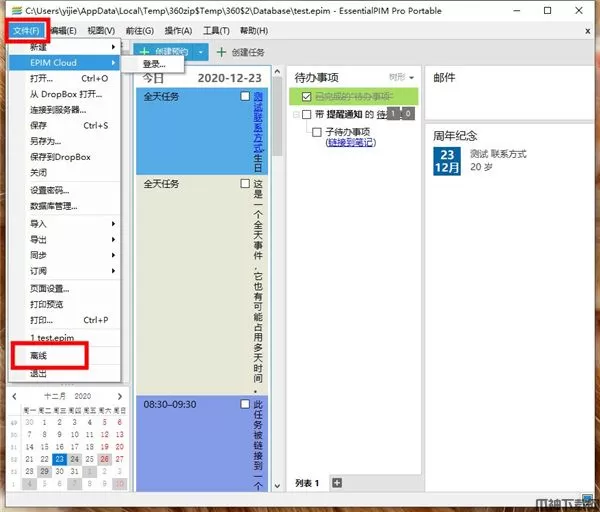
Task: Click the 待办事项 panel heading
Action: click(x=316, y=78)
